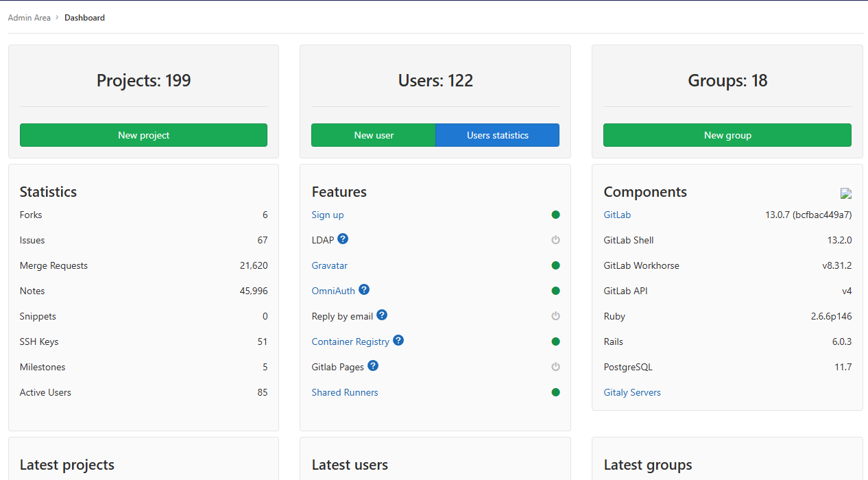This screenshot has height=480, width=868.
Task: Open Users statistics
Action: 498,135
